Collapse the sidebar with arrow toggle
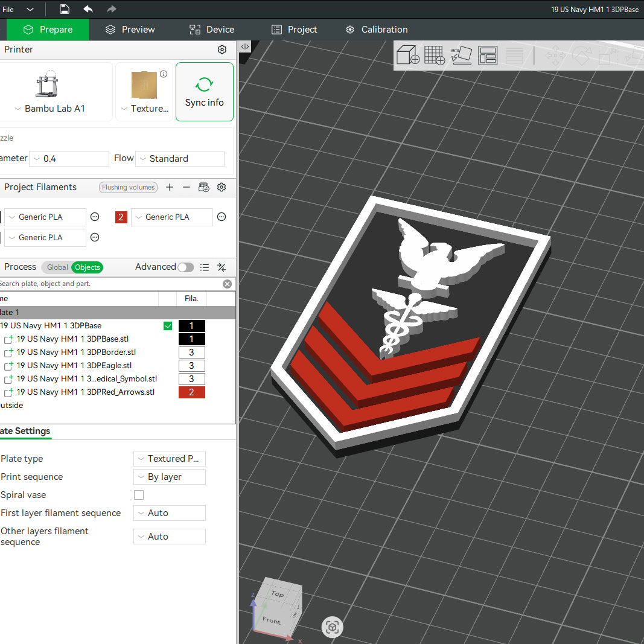The image size is (644, 644). 245,46
